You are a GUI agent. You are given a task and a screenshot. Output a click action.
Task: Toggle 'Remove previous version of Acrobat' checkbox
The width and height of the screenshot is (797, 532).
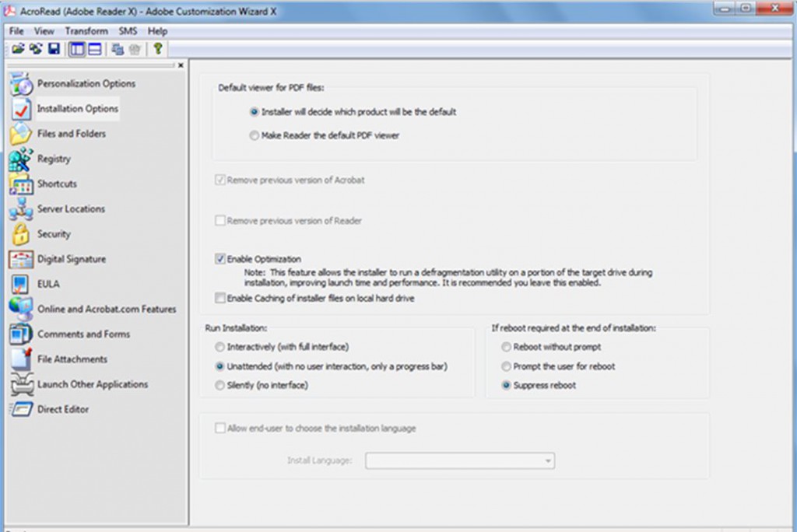coord(220,180)
